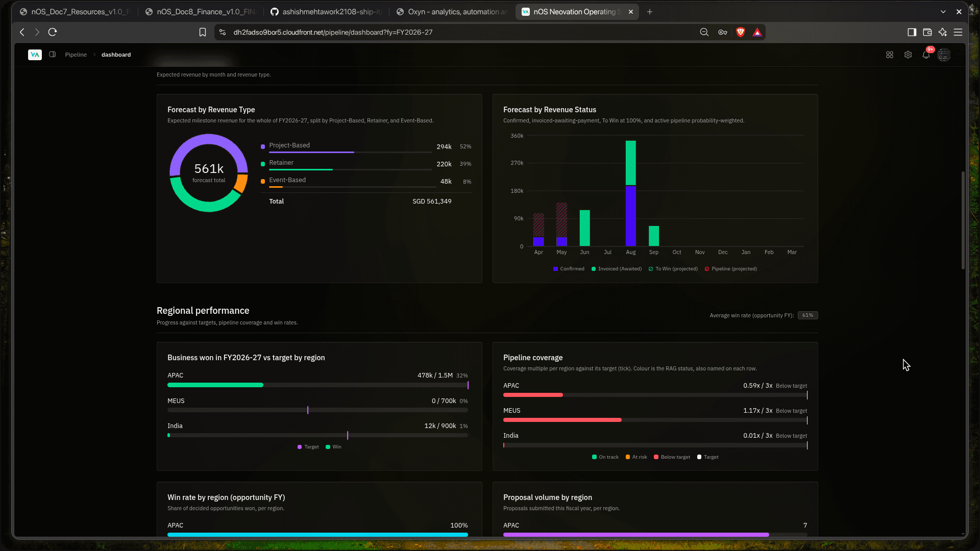This screenshot has height=551, width=980.
Task: Close the nOS Neovation Operating tab
Action: [631, 12]
